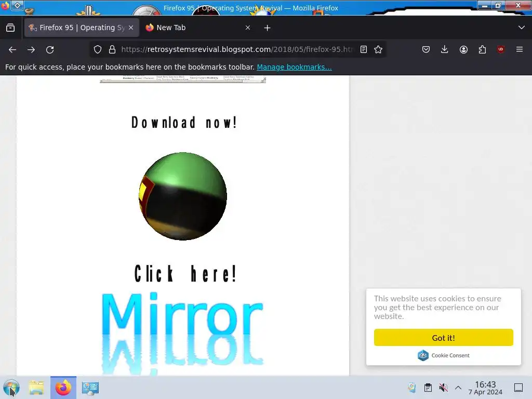Open the 16:43 clock calendar

[485, 388]
